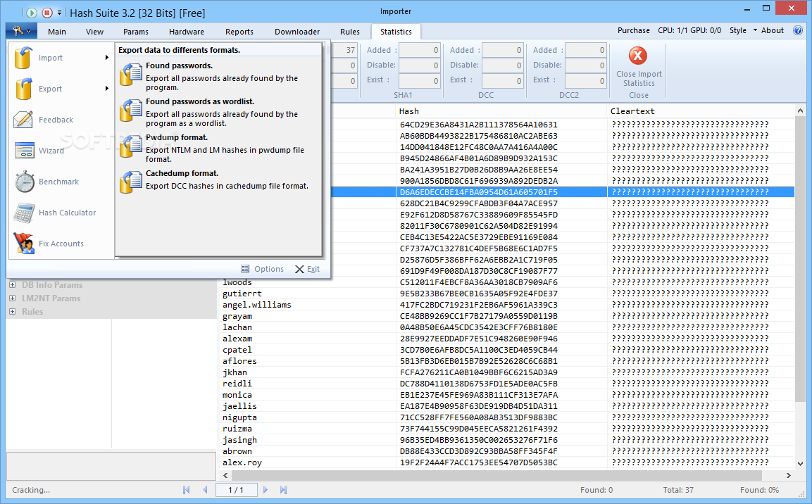The image size is (812, 504).
Task: Select the Statistics ribbon tab
Action: tap(396, 32)
